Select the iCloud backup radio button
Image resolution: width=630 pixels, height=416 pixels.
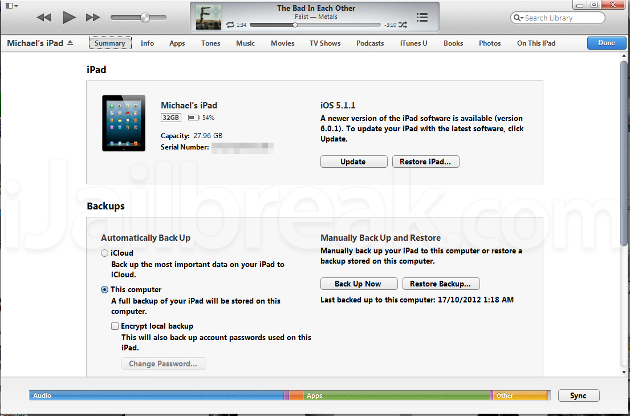click(x=104, y=253)
